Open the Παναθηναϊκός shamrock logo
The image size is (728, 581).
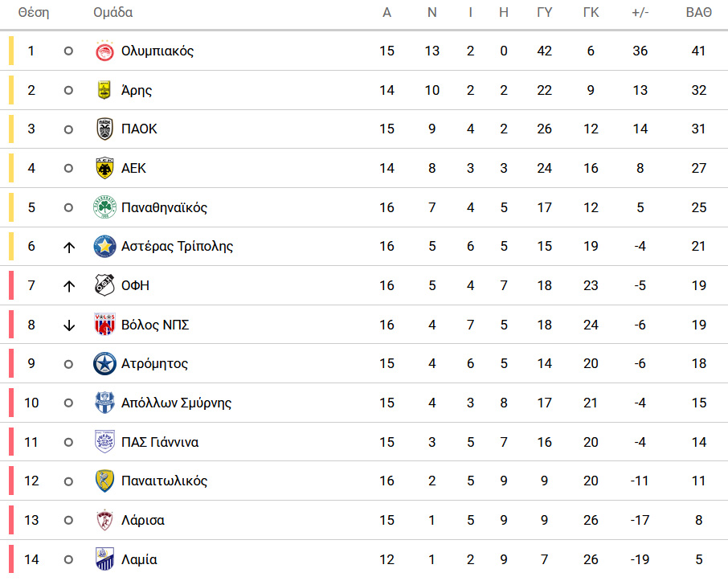click(x=104, y=207)
